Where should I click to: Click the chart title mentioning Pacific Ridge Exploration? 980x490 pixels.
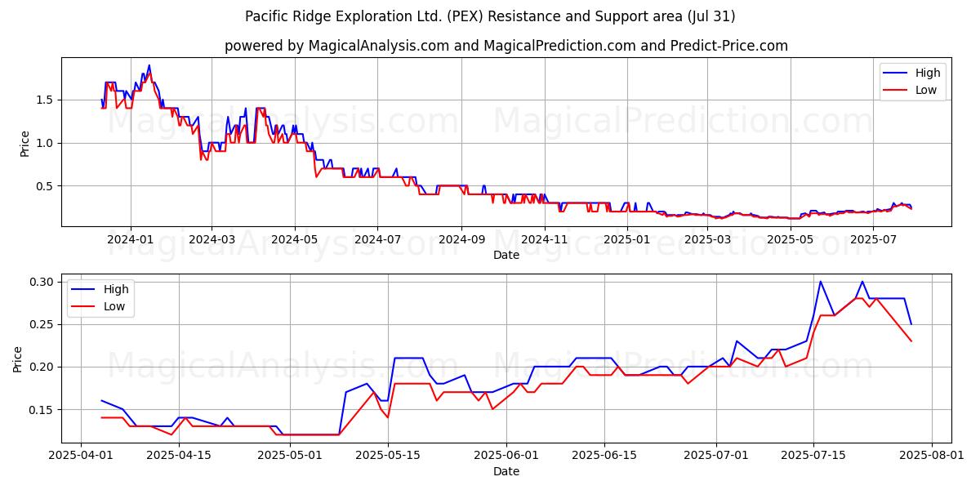point(490,16)
